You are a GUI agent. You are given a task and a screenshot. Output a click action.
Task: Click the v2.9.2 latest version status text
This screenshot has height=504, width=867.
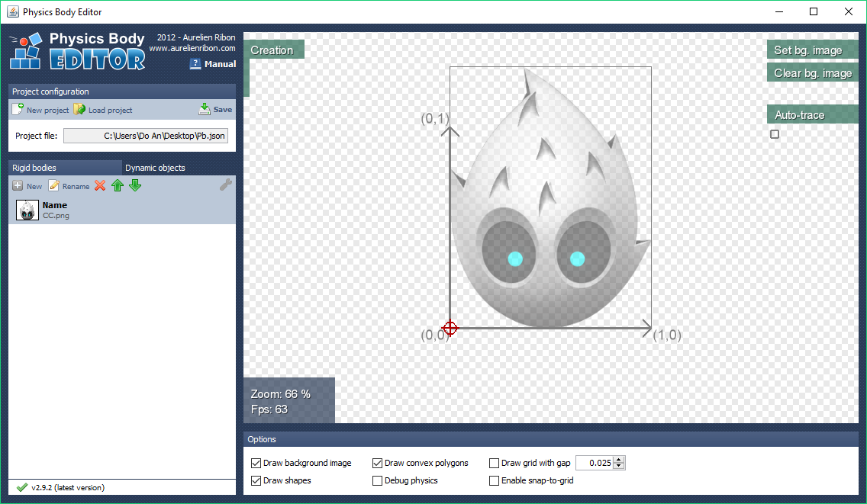[68, 487]
